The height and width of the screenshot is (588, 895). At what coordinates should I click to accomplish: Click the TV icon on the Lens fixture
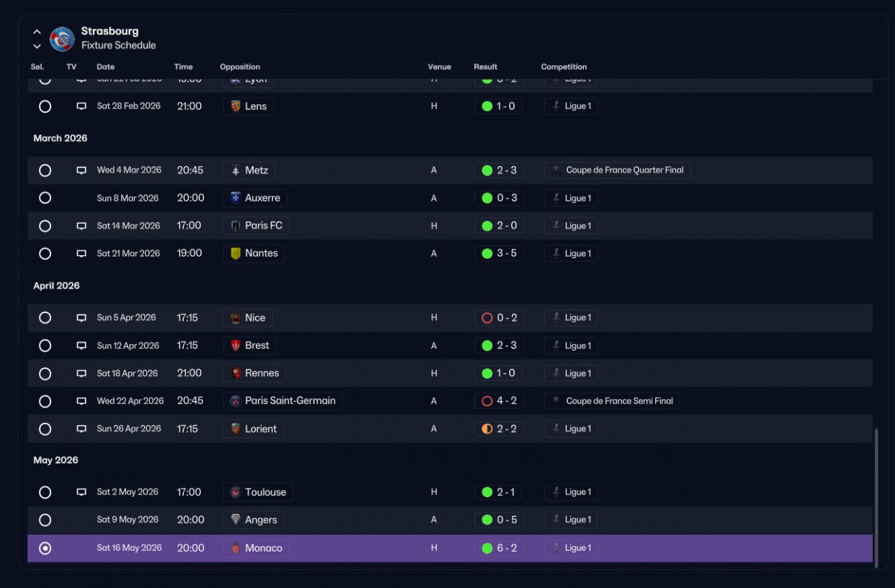[x=81, y=106]
